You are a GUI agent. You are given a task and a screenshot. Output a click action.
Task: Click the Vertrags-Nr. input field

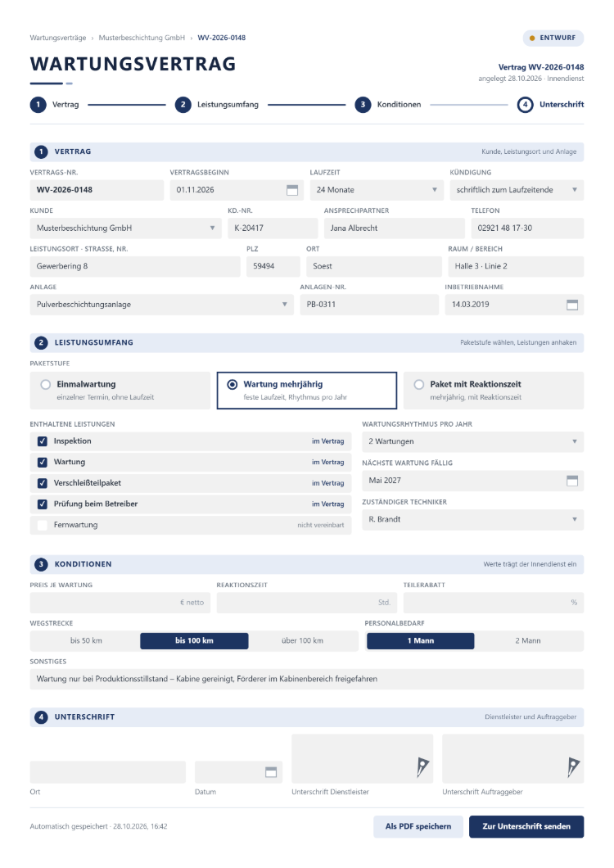97,190
